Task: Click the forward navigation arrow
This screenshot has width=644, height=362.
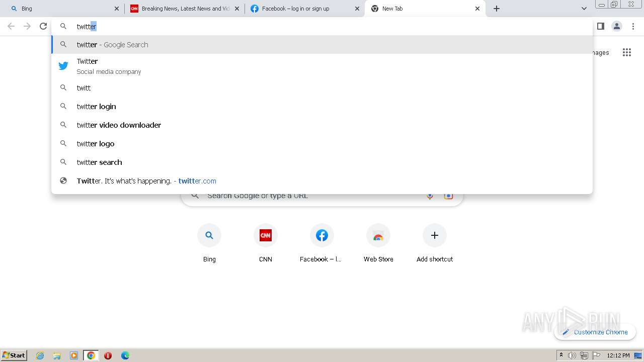Action: coord(27,26)
